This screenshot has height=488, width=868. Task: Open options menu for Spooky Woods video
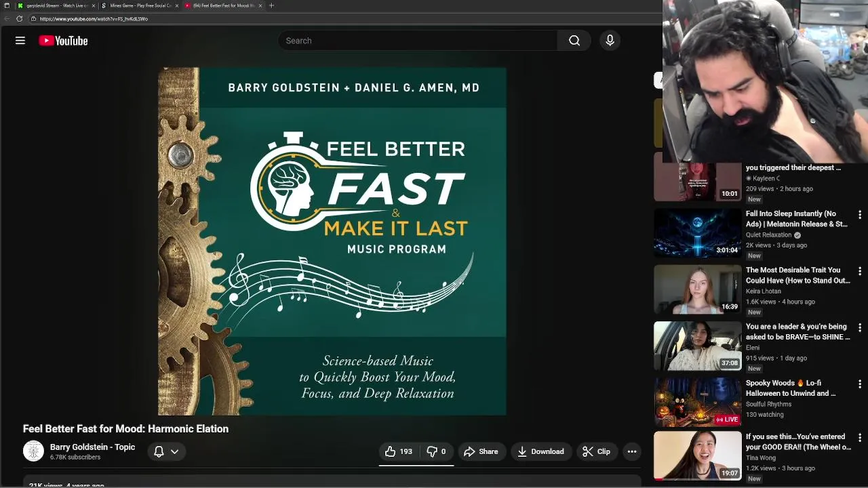pos(860,384)
